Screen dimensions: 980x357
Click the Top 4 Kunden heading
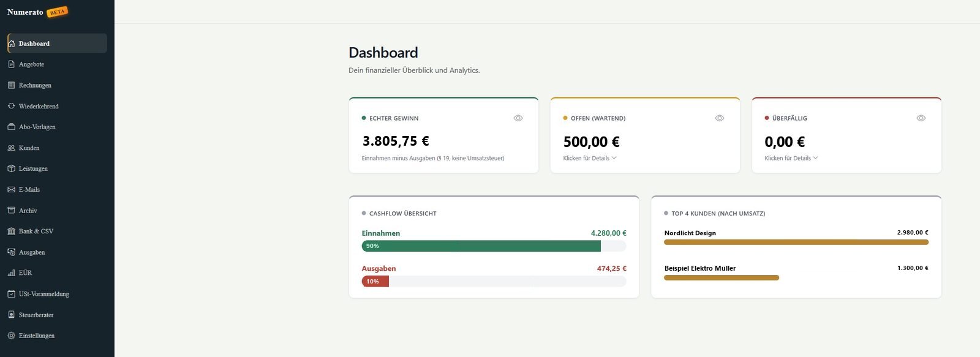click(718, 214)
